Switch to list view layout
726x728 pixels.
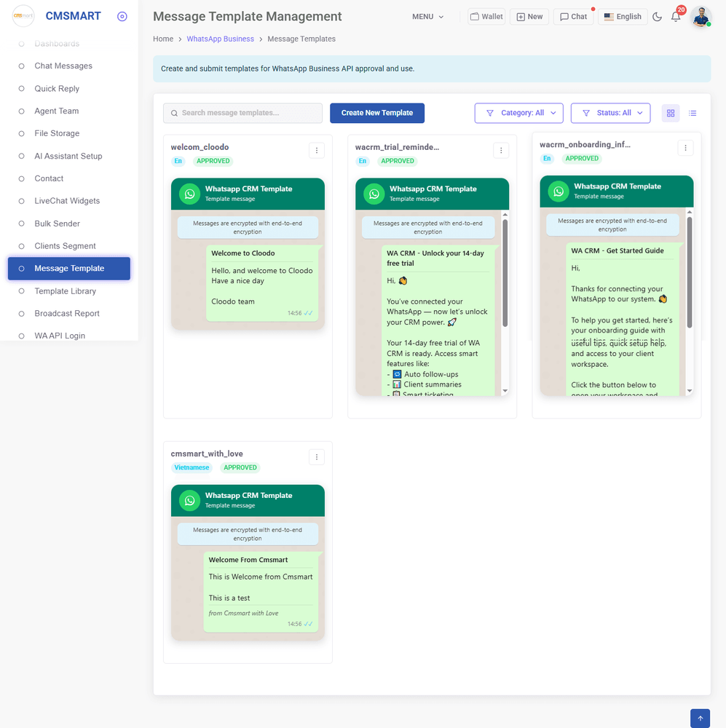(x=693, y=113)
